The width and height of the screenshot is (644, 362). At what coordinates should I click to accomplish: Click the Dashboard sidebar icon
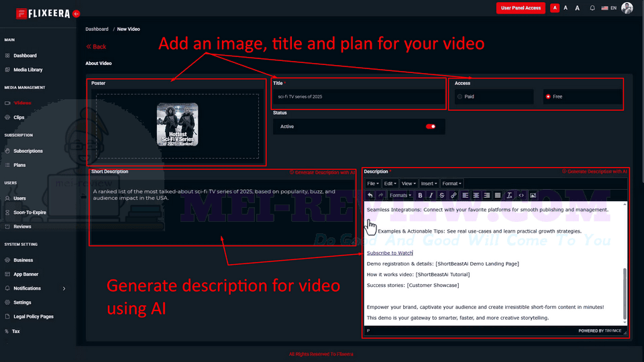(7, 56)
